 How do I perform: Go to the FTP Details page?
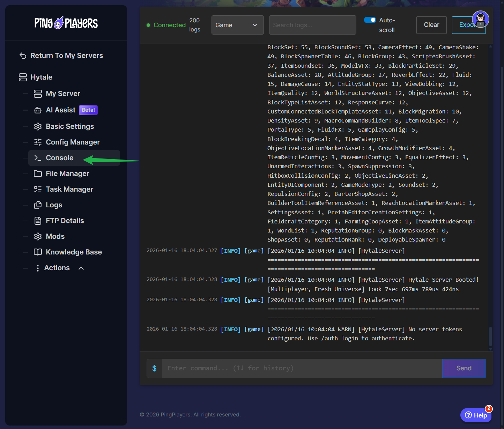click(x=65, y=221)
